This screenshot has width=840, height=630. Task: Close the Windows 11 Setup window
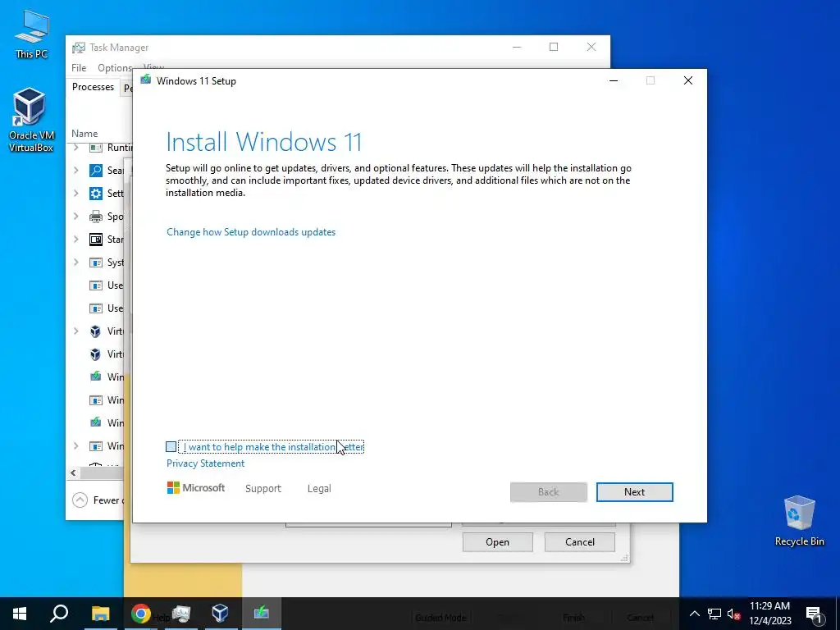tap(688, 80)
